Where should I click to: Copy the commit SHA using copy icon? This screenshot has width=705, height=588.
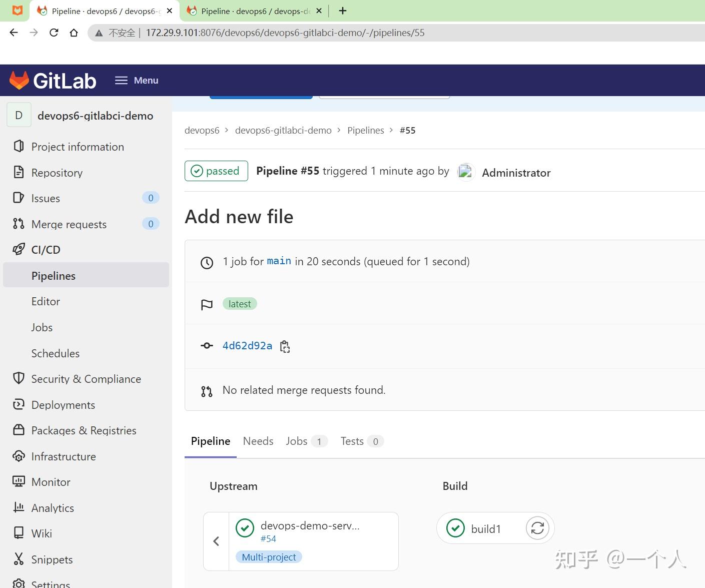point(285,346)
